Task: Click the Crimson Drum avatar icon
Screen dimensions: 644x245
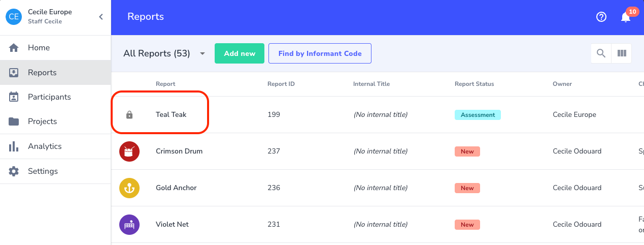Action: pyautogui.click(x=129, y=151)
